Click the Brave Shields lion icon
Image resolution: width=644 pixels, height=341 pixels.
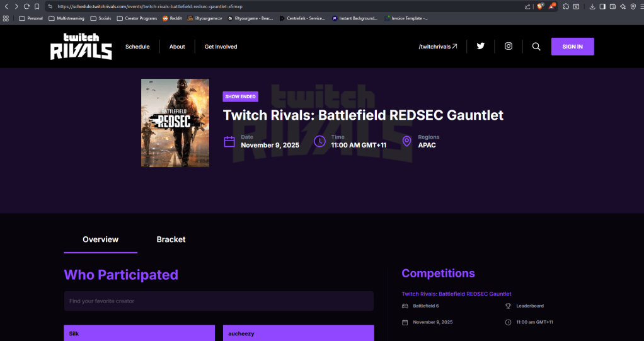(x=540, y=6)
